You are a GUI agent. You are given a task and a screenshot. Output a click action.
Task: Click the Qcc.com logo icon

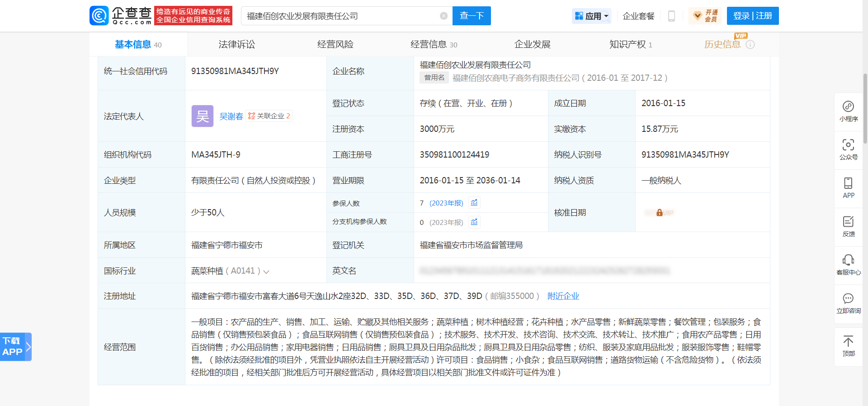(99, 16)
